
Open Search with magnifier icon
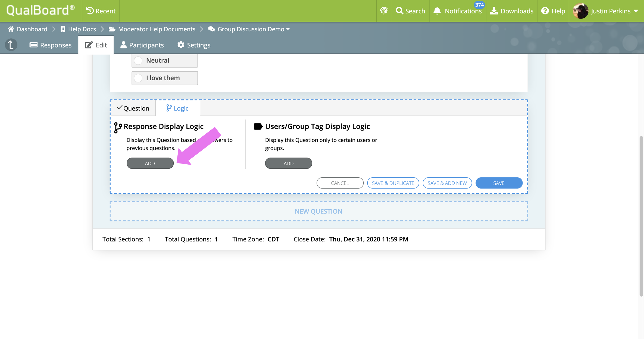tap(399, 11)
